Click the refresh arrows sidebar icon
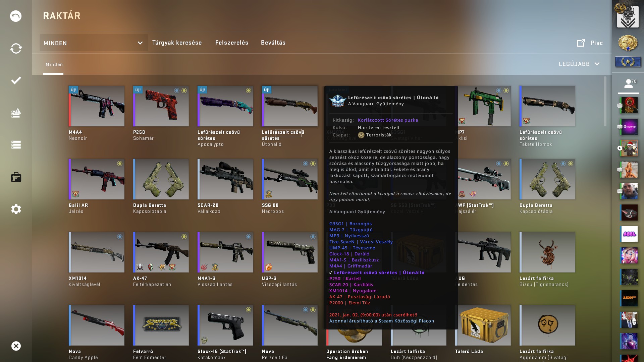Viewport: 644px width, 362px height. tap(16, 48)
